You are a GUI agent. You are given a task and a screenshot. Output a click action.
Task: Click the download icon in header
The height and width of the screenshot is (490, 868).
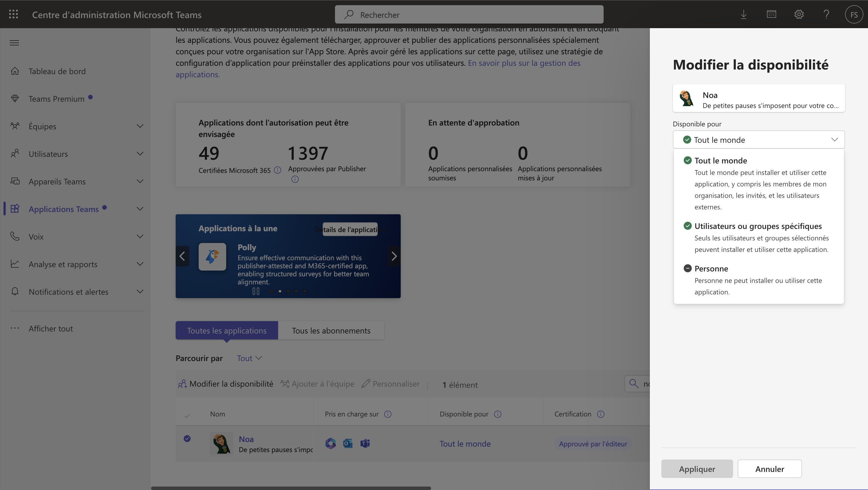point(744,14)
